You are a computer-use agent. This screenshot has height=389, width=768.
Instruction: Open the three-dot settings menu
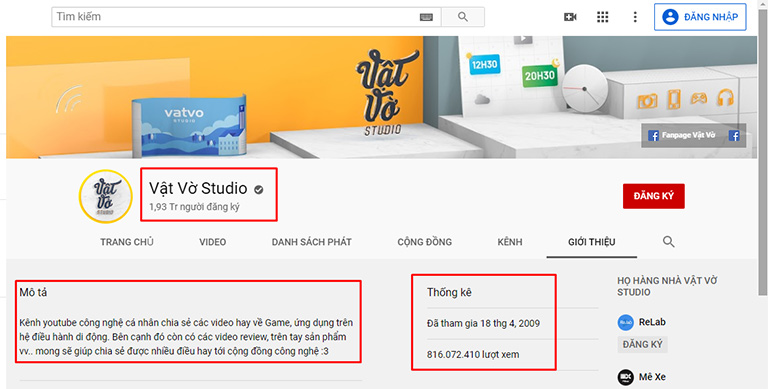pyautogui.click(x=635, y=17)
